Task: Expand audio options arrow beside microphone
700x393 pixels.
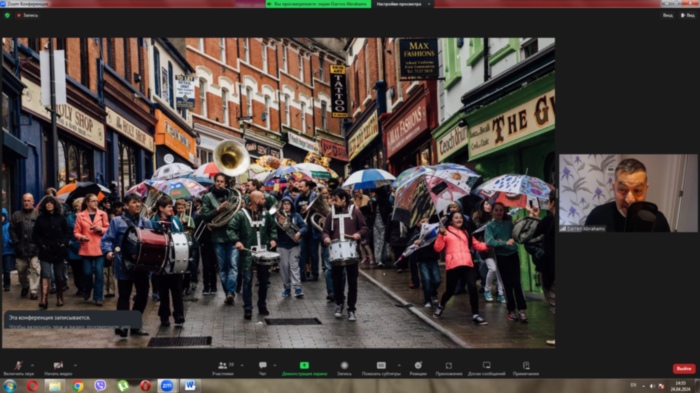Action: (33, 365)
